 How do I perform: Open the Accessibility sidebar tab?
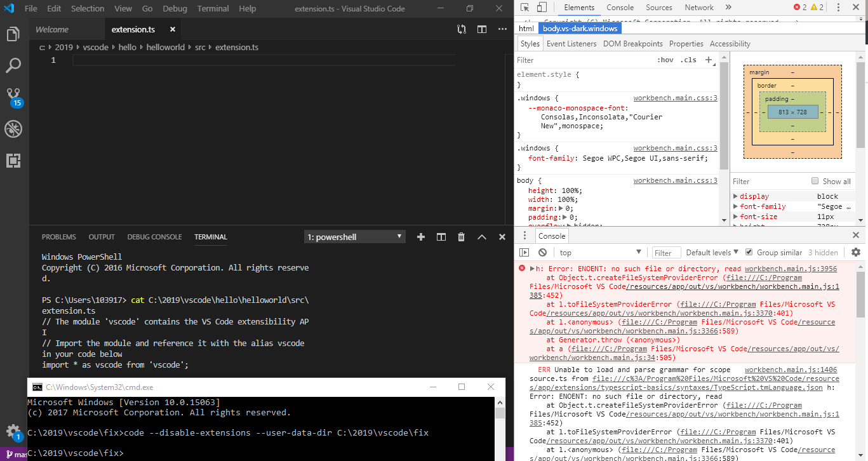(x=730, y=44)
